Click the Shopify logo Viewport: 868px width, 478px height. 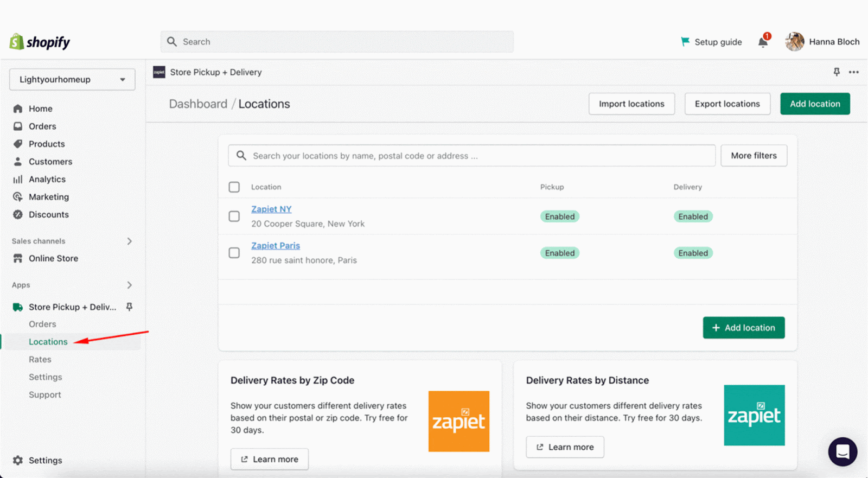pyautogui.click(x=40, y=42)
